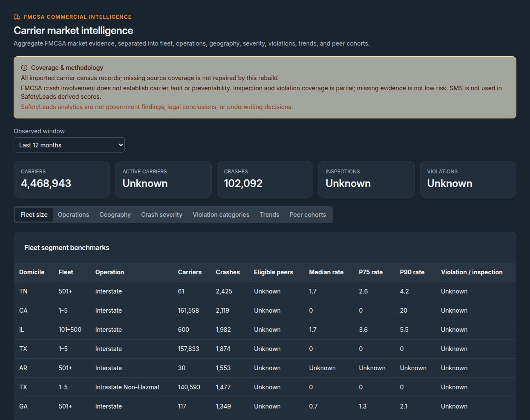Select the Fleet size tab
Screen dimensions: 530x420
tap(34, 215)
